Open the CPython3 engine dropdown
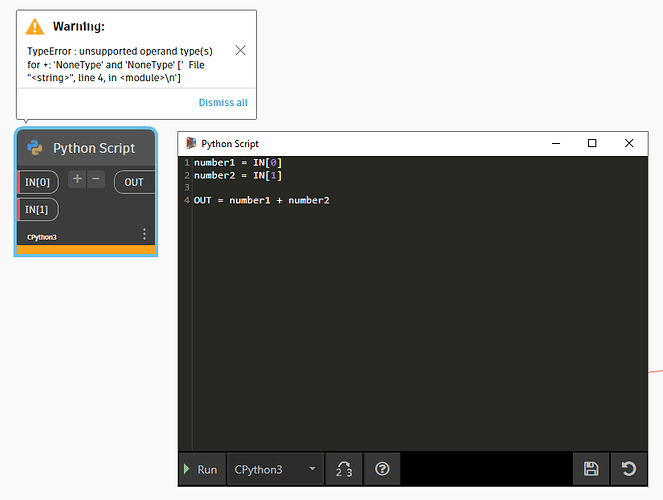Image resolution: width=663 pixels, height=500 pixels. coord(275,469)
